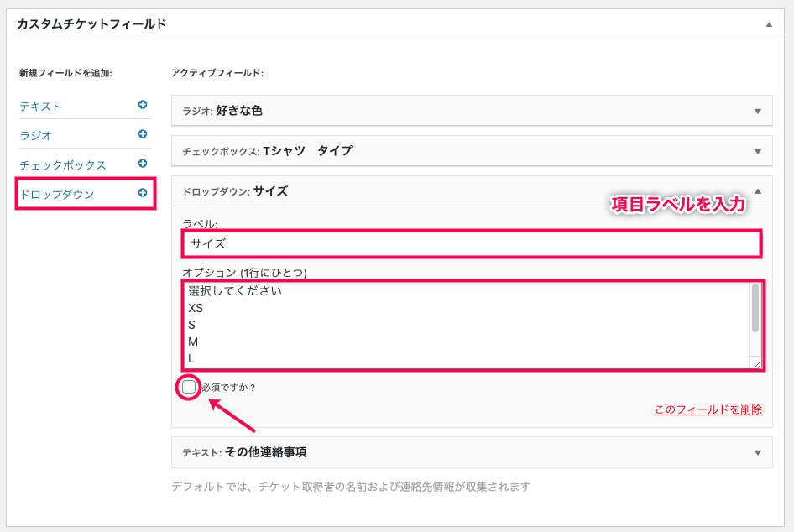Click plus icon next to ラジオ
The width and height of the screenshot is (794, 532).
[x=143, y=134]
